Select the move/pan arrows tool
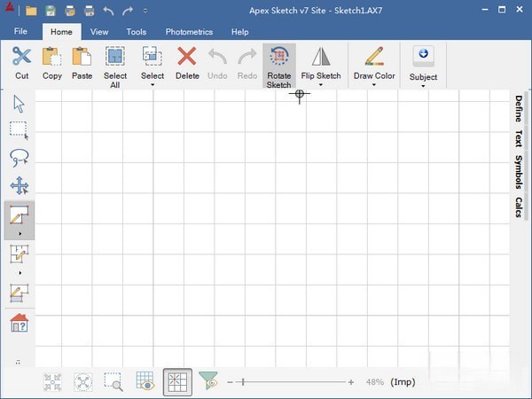The height and width of the screenshot is (399, 532). pos(19,185)
